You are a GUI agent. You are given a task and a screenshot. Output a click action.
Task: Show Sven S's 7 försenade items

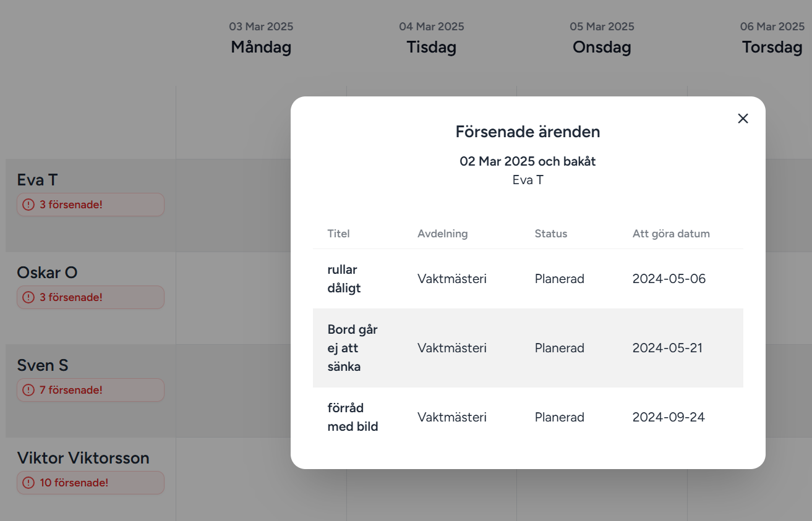coord(90,390)
